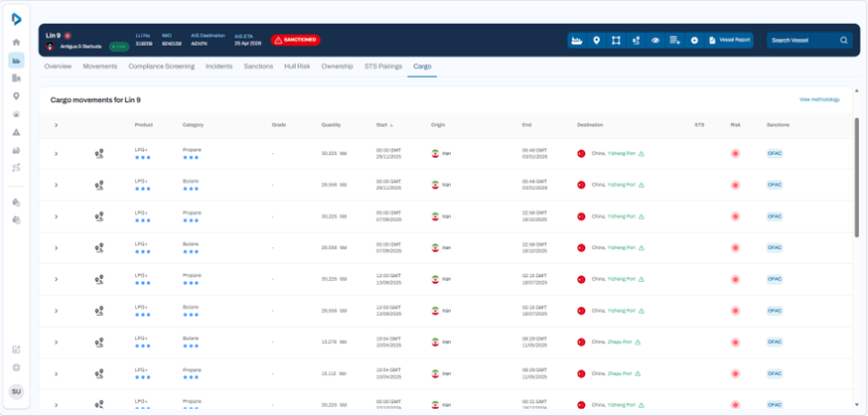Click the Vessel Report button
868x416 pixels.
coord(730,41)
